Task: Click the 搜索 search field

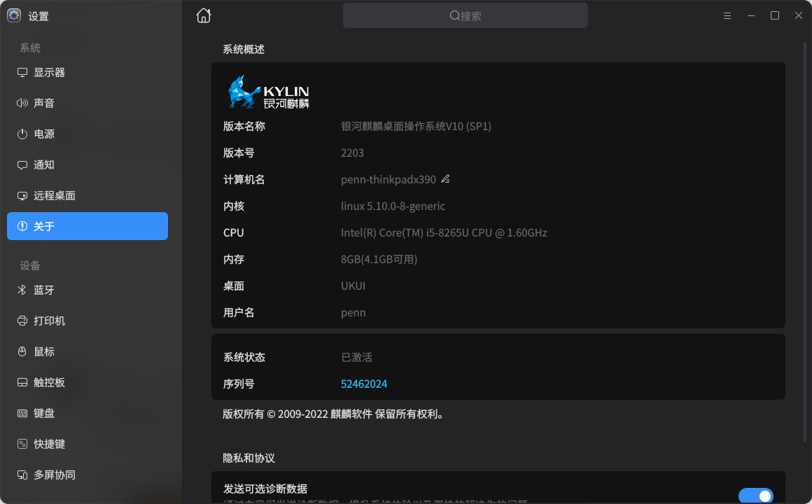Action: [465, 15]
